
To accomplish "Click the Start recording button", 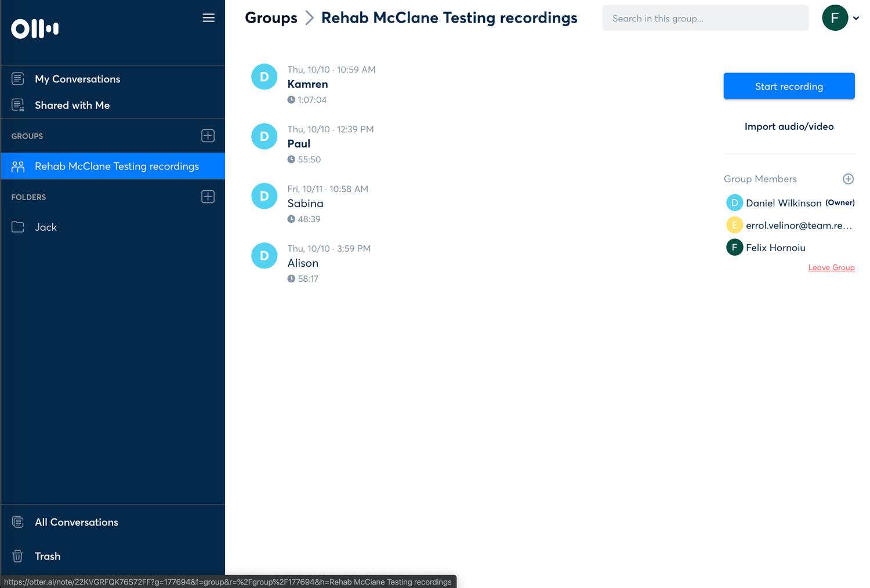I will click(x=789, y=86).
